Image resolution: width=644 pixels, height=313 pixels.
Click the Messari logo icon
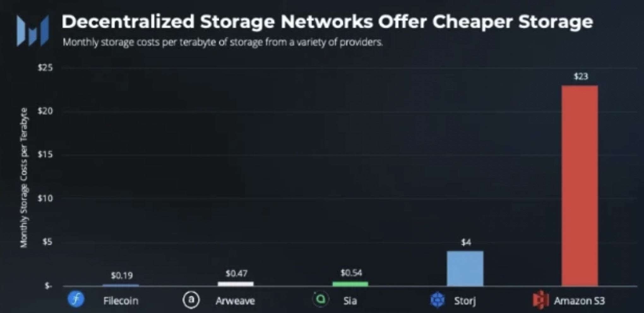(x=33, y=31)
